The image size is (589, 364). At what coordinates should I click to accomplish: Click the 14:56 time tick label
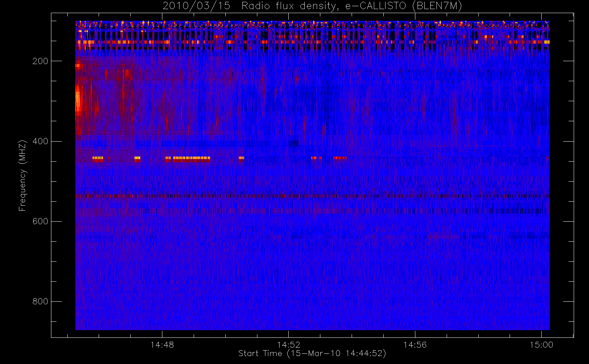(415, 345)
